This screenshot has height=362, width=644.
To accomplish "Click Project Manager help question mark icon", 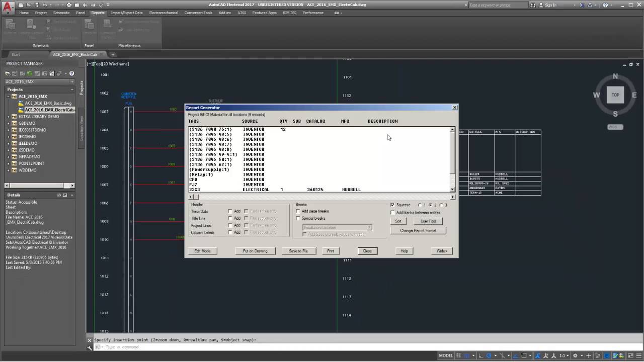I will coord(72,74).
